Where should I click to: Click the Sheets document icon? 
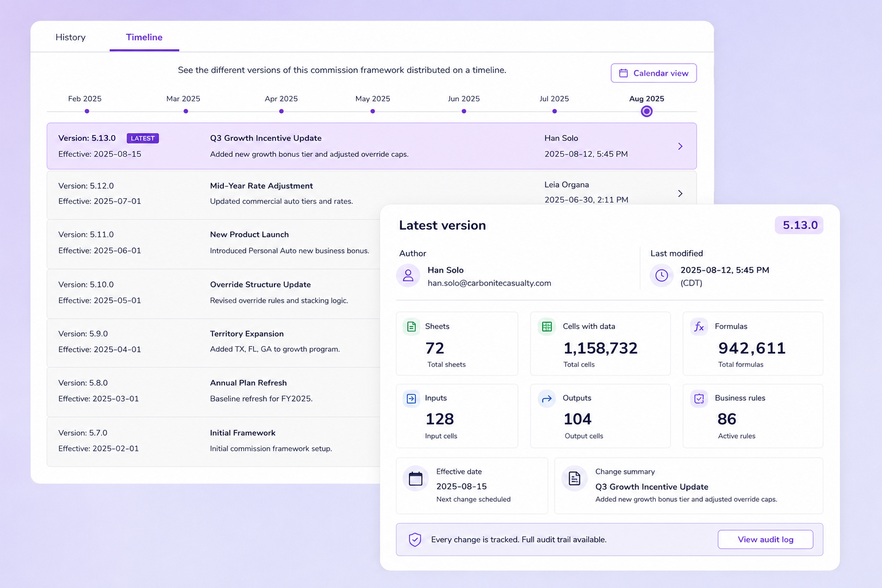[x=411, y=327]
